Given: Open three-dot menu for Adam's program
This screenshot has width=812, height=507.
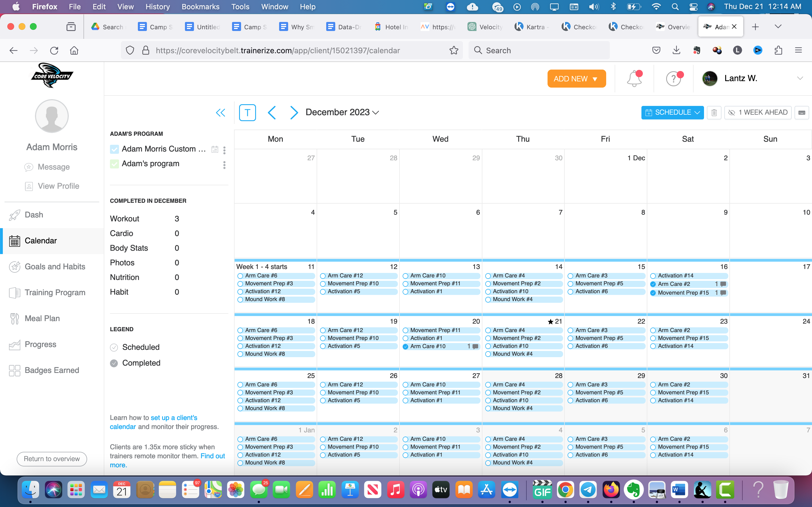Looking at the screenshot, I should tap(224, 165).
